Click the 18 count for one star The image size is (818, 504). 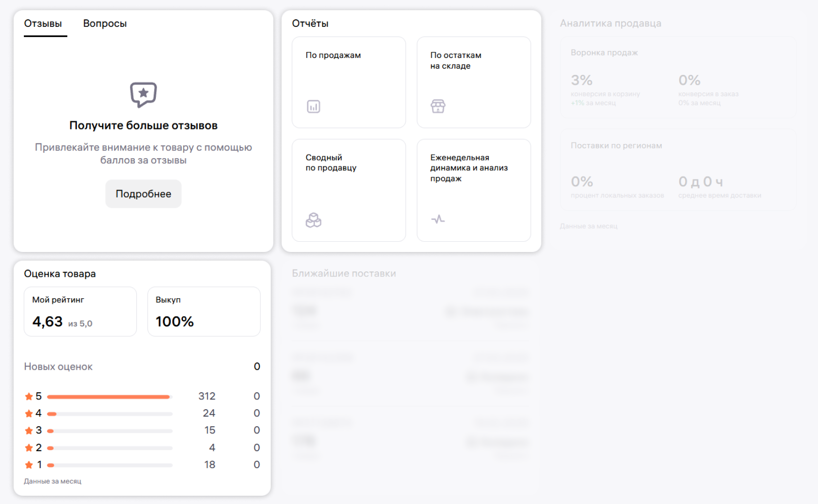(x=210, y=465)
